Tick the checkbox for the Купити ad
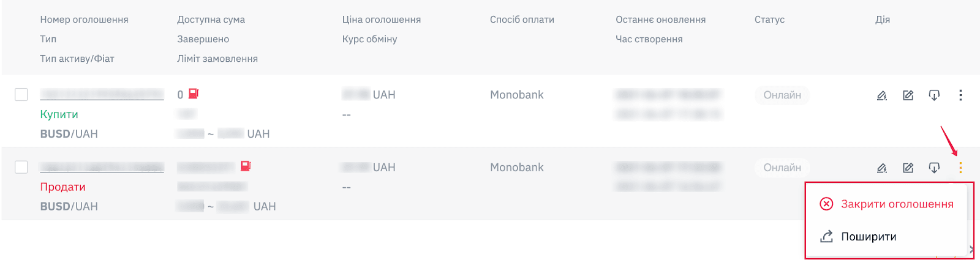Image resolution: width=980 pixels, height=260 pixels. [21, 94]
